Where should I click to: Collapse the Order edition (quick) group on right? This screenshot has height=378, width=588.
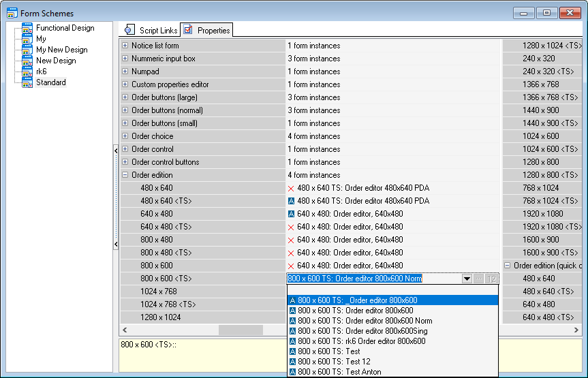coord(508,266)
